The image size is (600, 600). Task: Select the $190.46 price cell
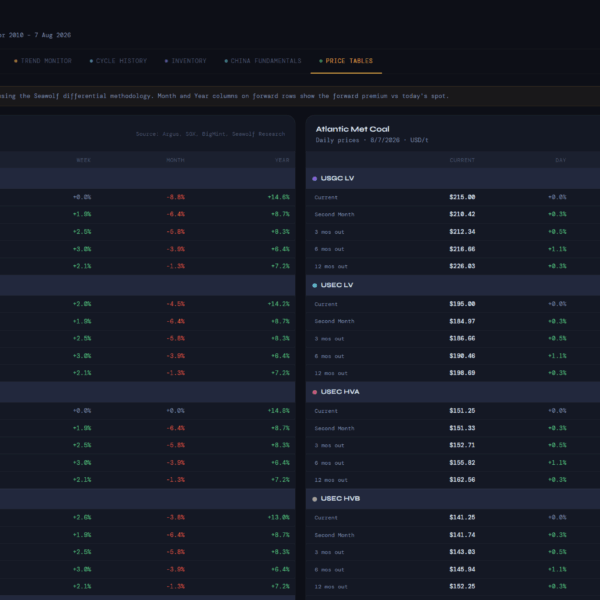point(462,356)
